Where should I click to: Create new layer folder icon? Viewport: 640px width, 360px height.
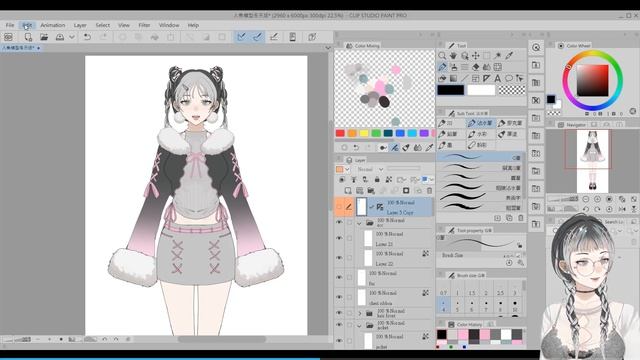pyautogui.click(x=371, y=191)
